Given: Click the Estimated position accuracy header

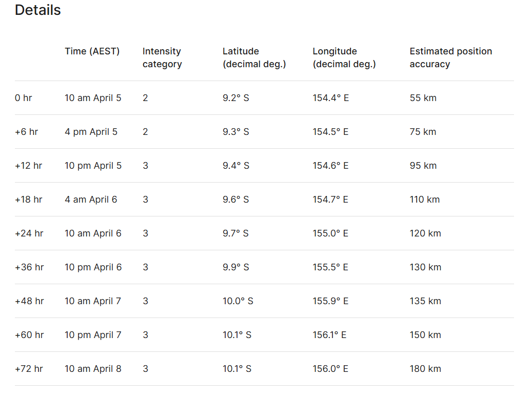Looking at the screenshot, I should click(450, 57).
